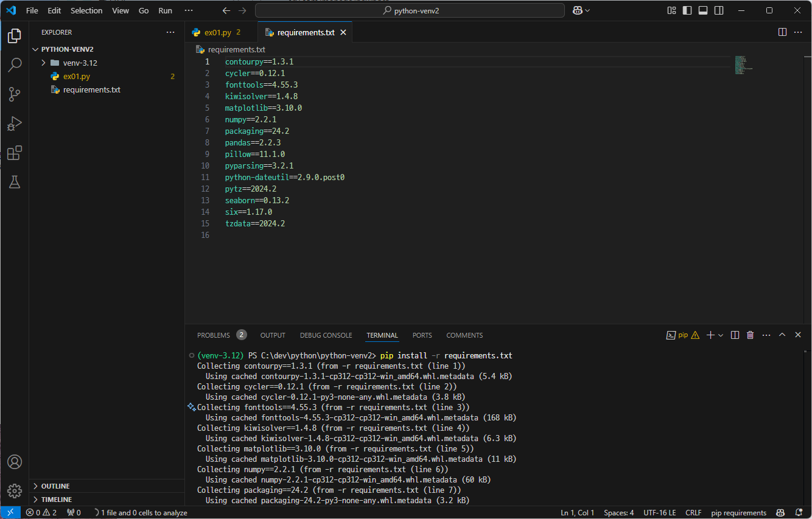The height and width of the screenshot is (519, 812).
Task: Toggle Primary Side Bar visibility
Action: tap(687, 10)
